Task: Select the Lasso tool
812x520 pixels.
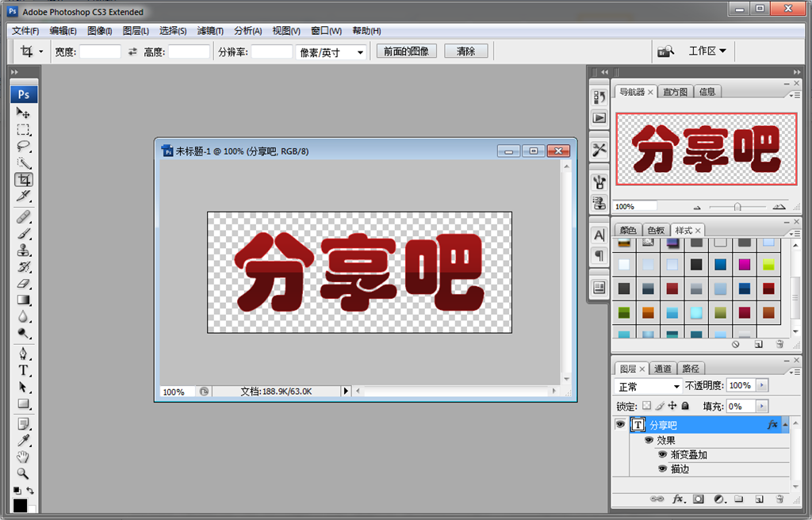Action: click(x=24, y=146)
